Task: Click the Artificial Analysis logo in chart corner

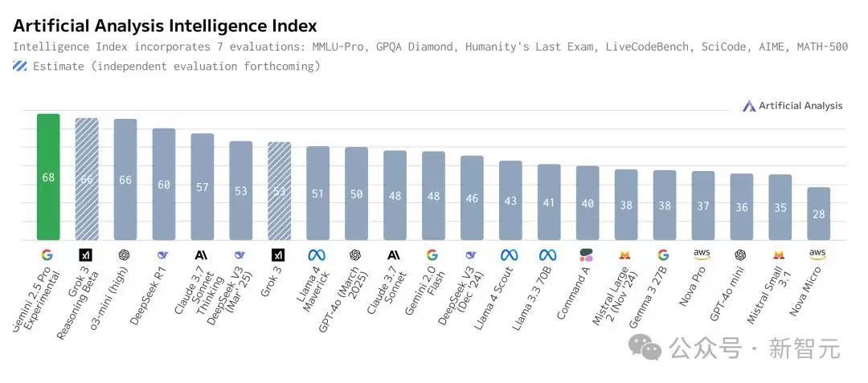Action: pyautogui.click(x=792, y=105)
